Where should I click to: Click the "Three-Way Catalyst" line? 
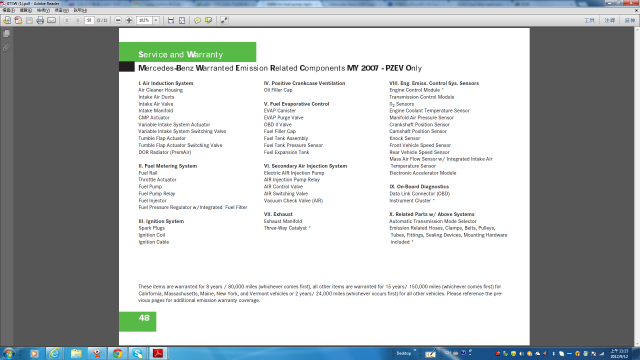coord(287,228)
